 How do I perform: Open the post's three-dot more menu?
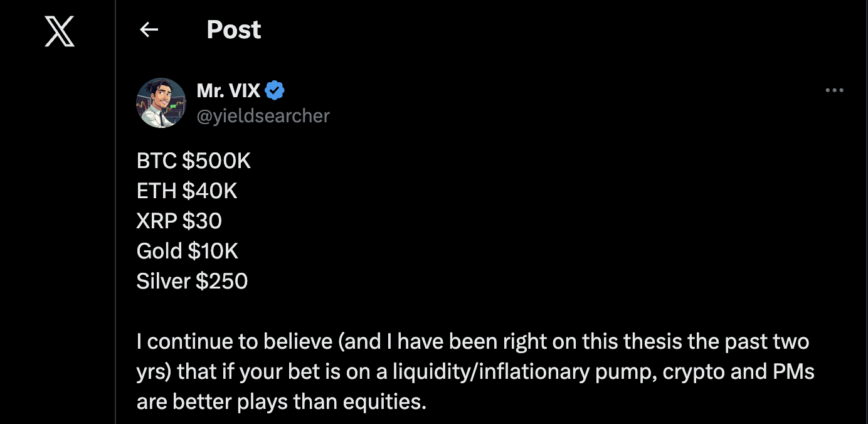click(x=834, y=91)
